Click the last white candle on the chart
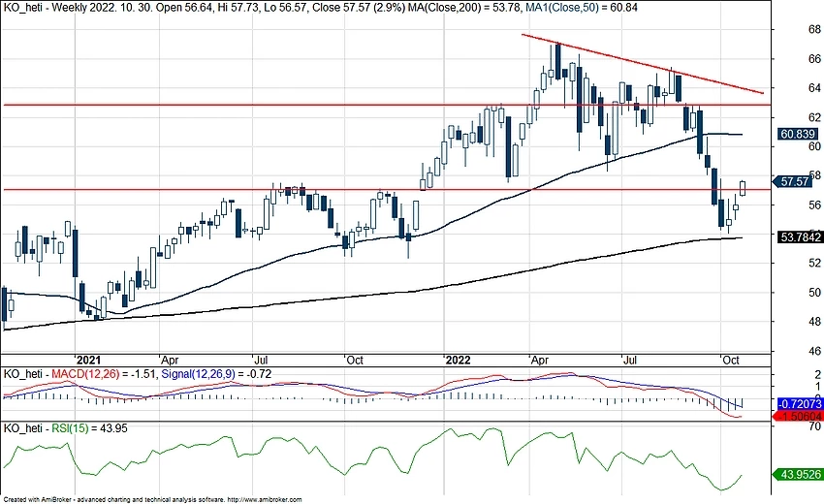 (744, 187)
